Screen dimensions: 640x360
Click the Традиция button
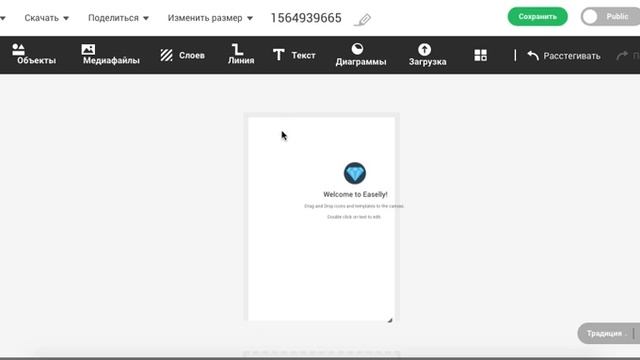tap(609, 333)
